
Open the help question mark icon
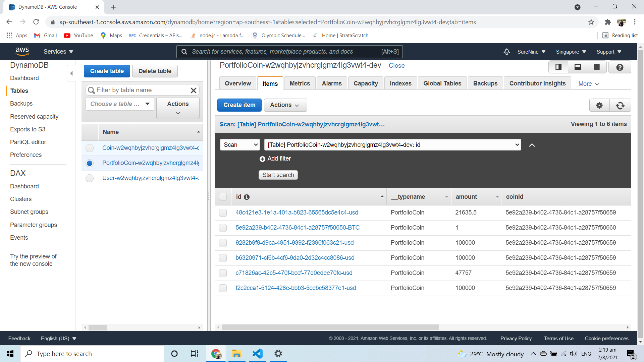click(620, 67)
